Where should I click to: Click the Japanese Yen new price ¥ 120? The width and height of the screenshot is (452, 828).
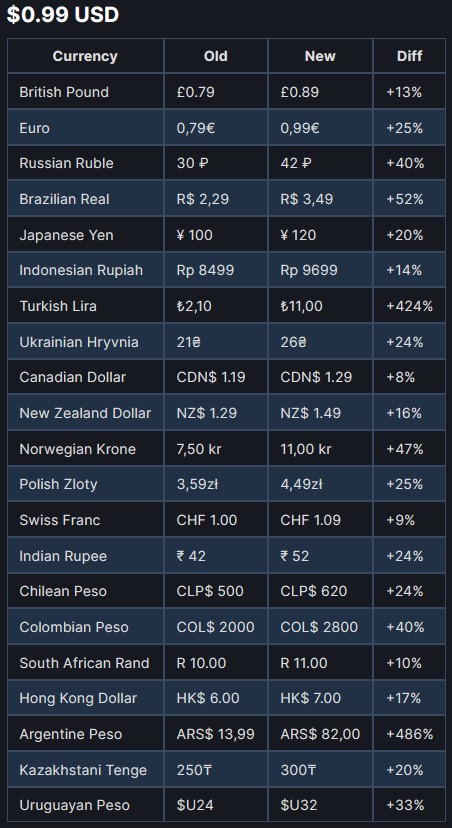pyautogui.click(x=298, y=234)
